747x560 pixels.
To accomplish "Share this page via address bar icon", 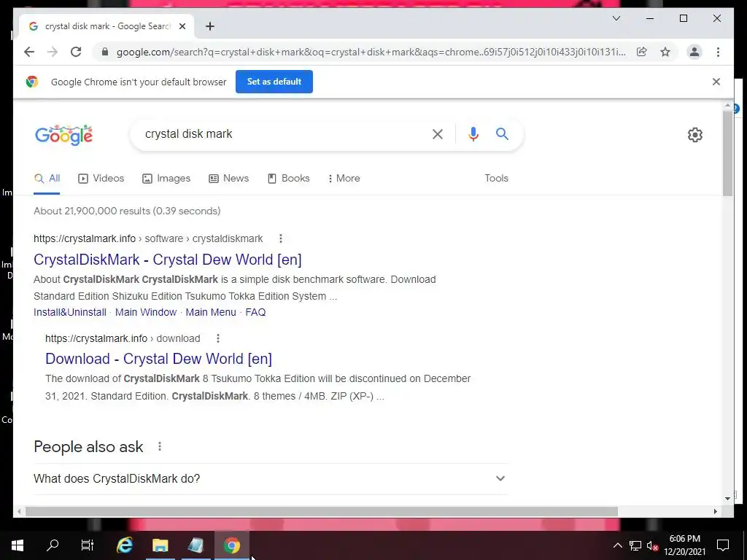I will pos(642,52).
